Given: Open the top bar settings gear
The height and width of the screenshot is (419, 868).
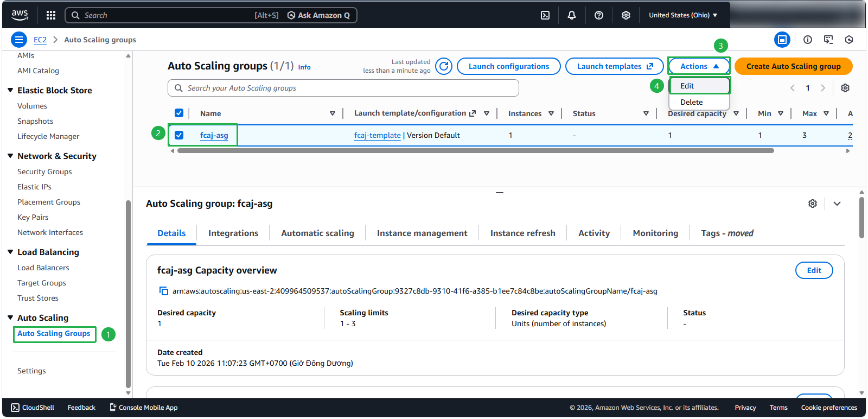Looking at the screenshot, I should 626,15.
